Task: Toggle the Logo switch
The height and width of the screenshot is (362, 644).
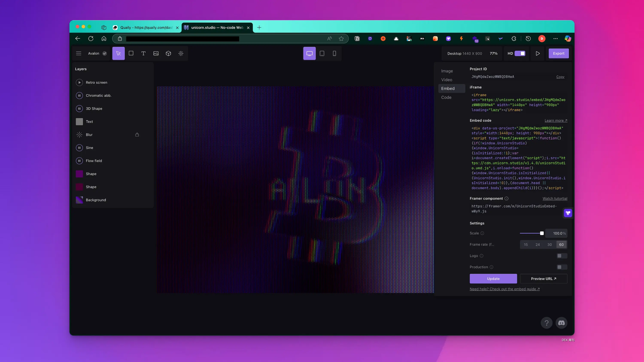Action: pos(562,256)
